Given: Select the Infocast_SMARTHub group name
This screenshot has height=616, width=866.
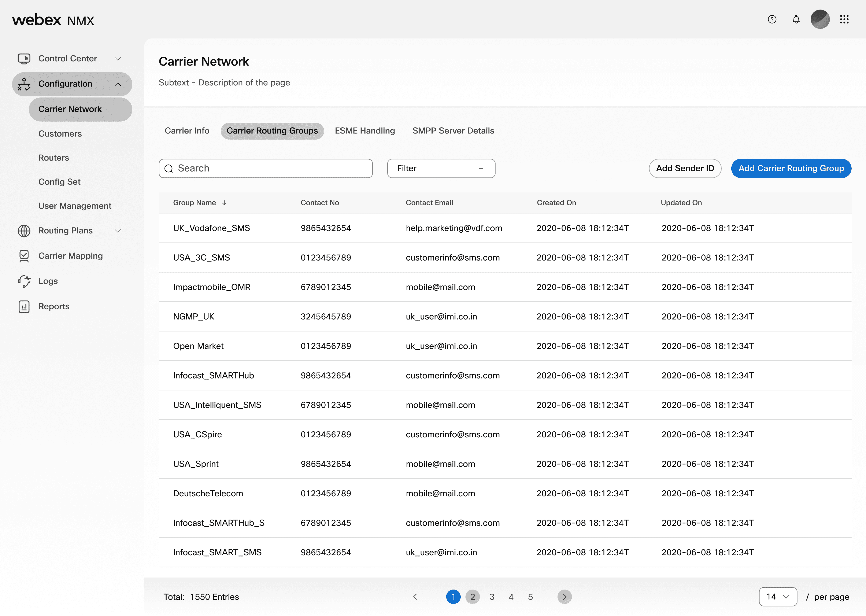Looking at the screenshot, I should click(214, 376).
